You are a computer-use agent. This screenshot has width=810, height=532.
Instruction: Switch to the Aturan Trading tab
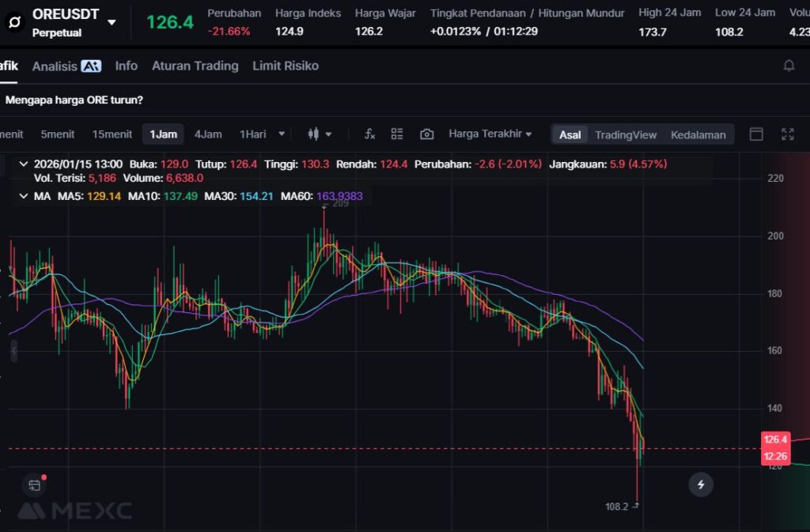195,66
